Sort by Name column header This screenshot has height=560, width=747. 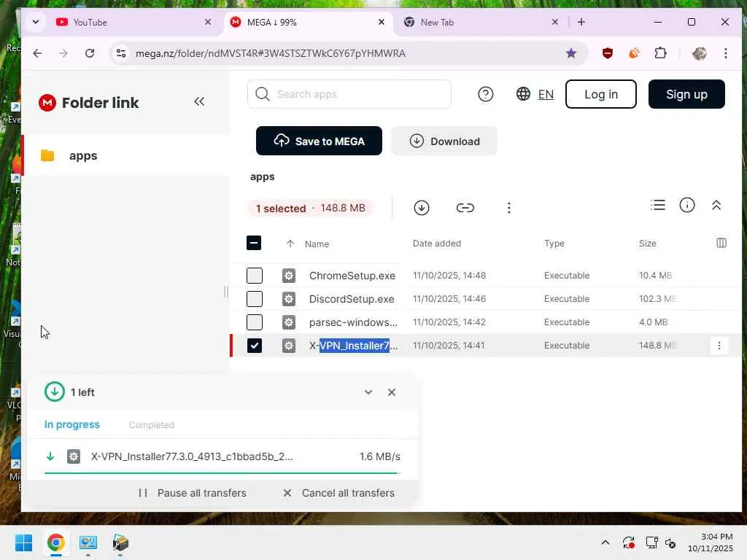click(317, 244)
